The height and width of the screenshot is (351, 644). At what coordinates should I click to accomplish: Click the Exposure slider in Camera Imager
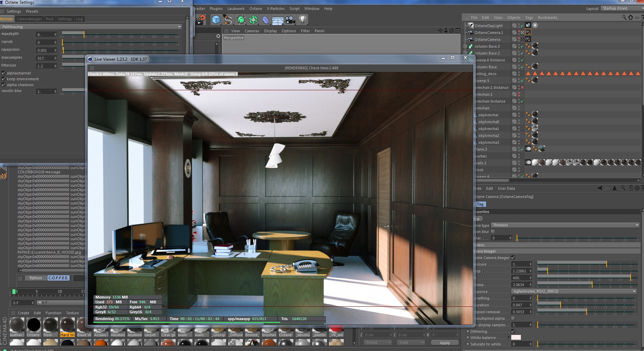point(587,264)
